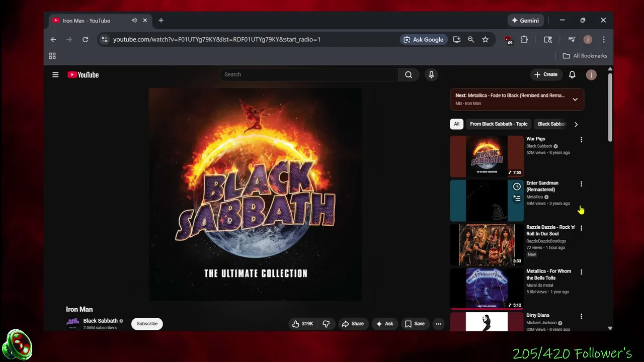Add Enter Sandman to Watch Later
The image size is (644, 362).
click(517, 187)
